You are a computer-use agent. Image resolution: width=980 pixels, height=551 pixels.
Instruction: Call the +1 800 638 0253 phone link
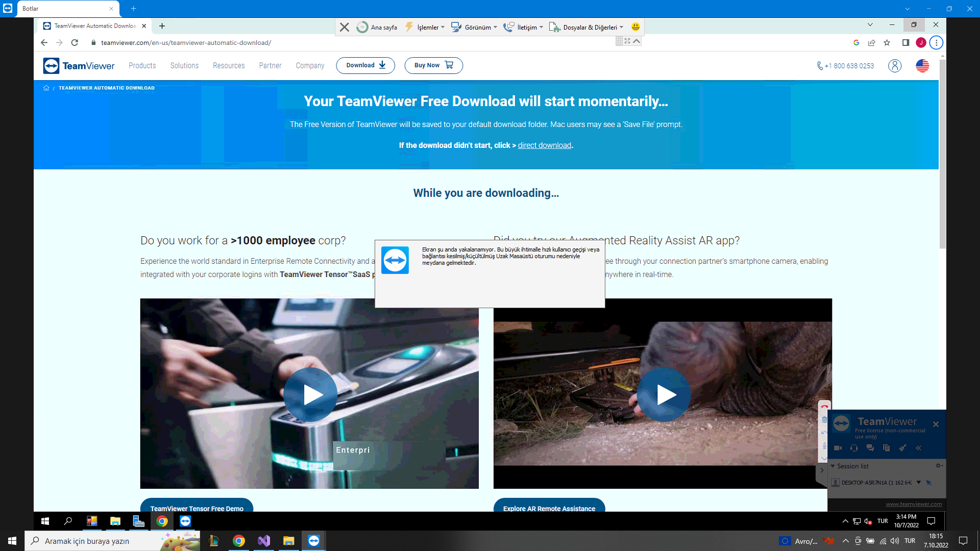(845, 66)
